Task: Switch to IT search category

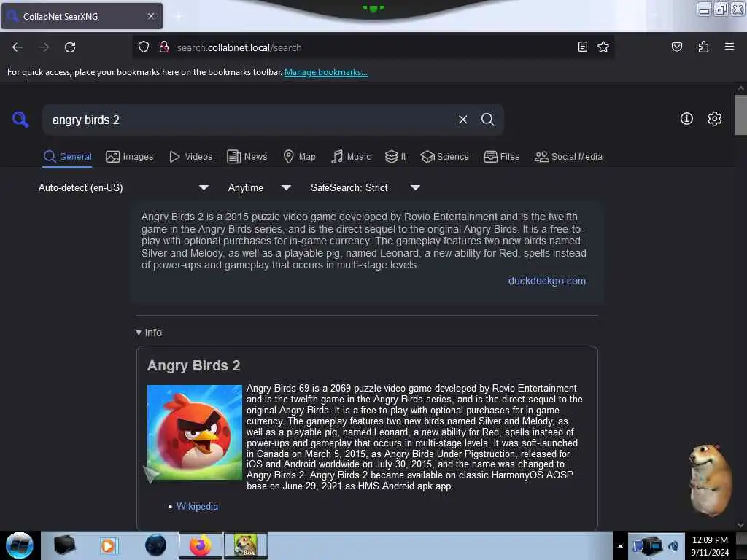Action: tap(395, 157)
